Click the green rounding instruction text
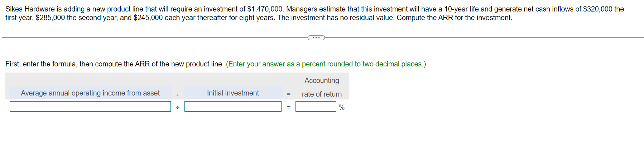This screenshot has width=644, height=163. pyautogui.click(x=326, y=64)
